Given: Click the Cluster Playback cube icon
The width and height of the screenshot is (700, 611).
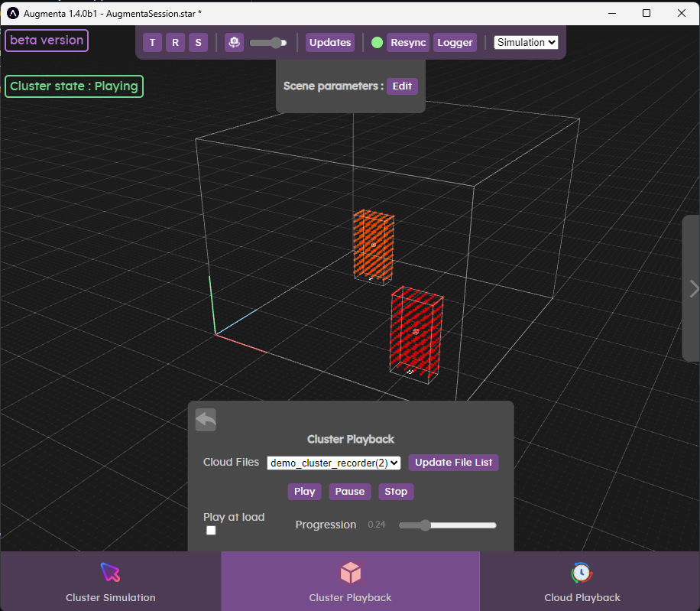Looking at the screenshot, I should (351, 573).
